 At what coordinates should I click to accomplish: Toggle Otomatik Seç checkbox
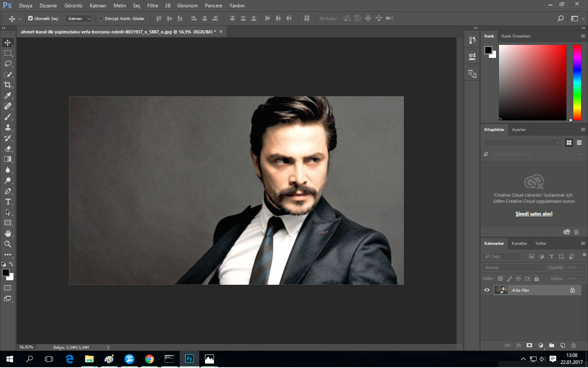coord(30,18)
